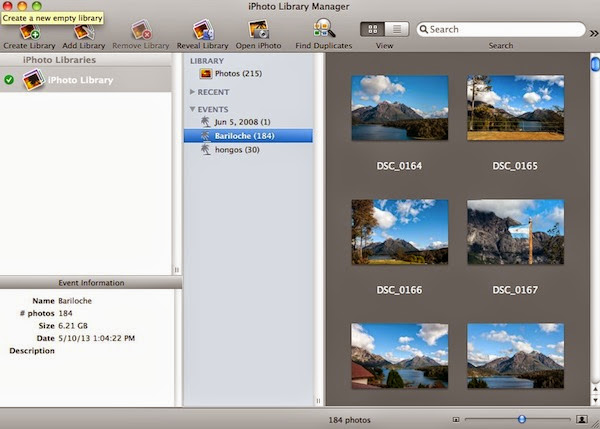The height and width of the screenshot is (429, 600).
Task: Click the window resize grip corner
Action: click(596, 424)
